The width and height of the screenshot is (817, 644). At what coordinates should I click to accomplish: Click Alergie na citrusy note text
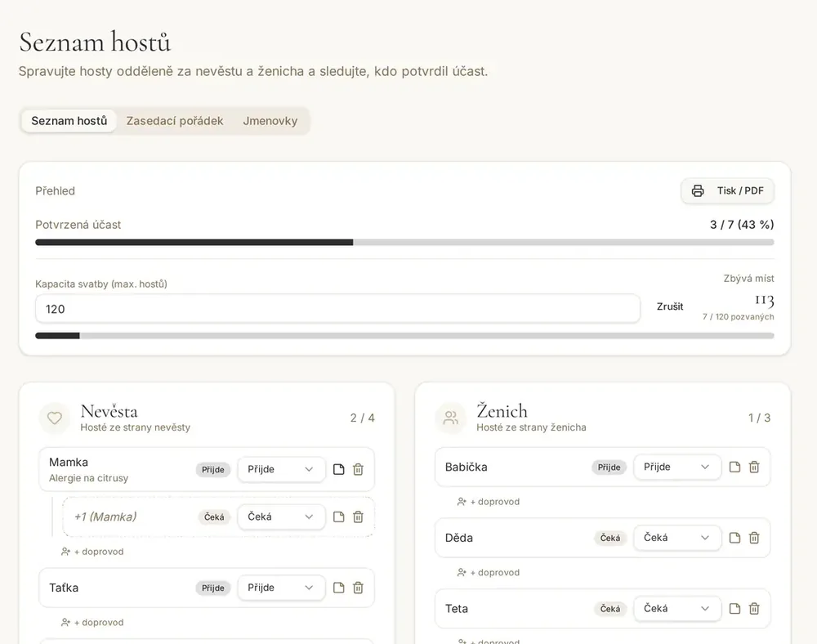88,478
